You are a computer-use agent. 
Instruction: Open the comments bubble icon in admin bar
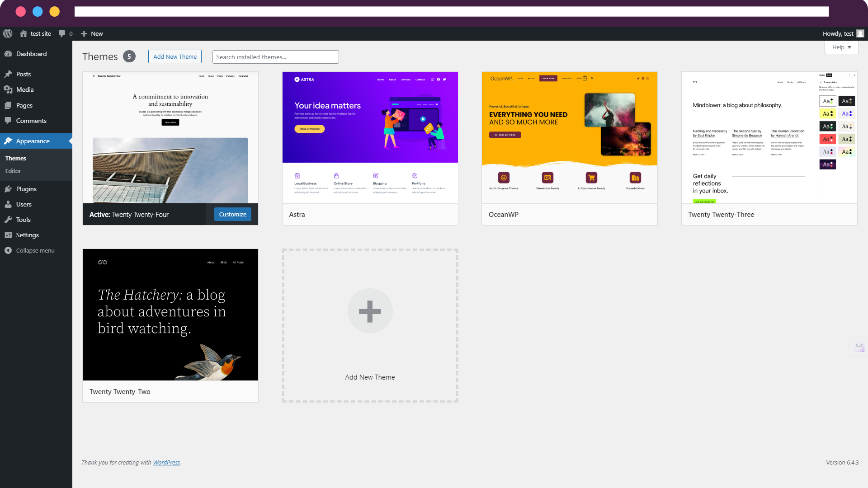[x=62, y=33]
